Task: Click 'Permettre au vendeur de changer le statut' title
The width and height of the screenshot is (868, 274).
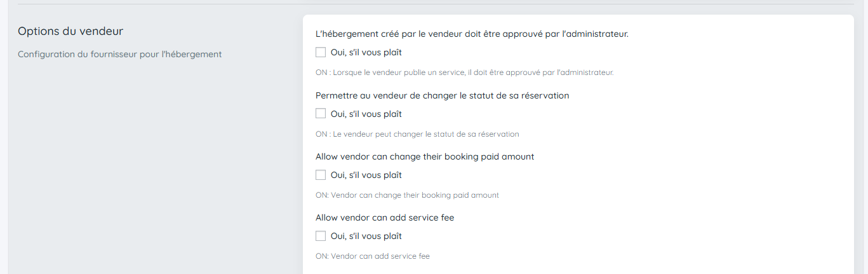Action: (x=442, y=95)
